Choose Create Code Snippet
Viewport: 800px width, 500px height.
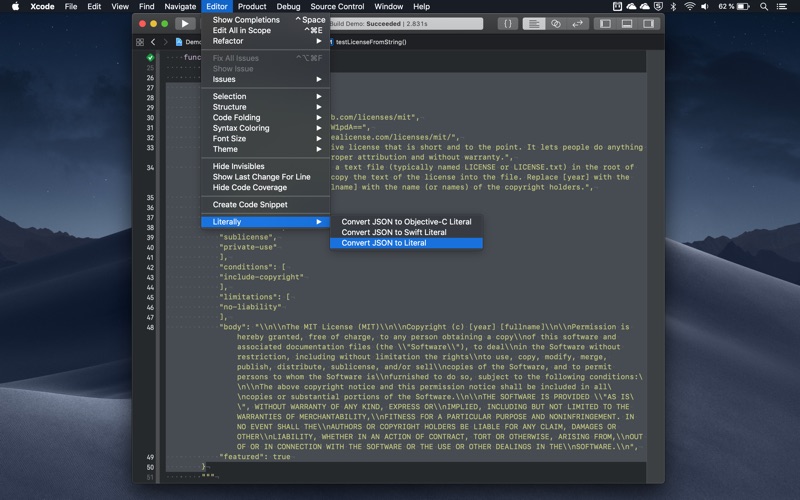coord(265,204)
